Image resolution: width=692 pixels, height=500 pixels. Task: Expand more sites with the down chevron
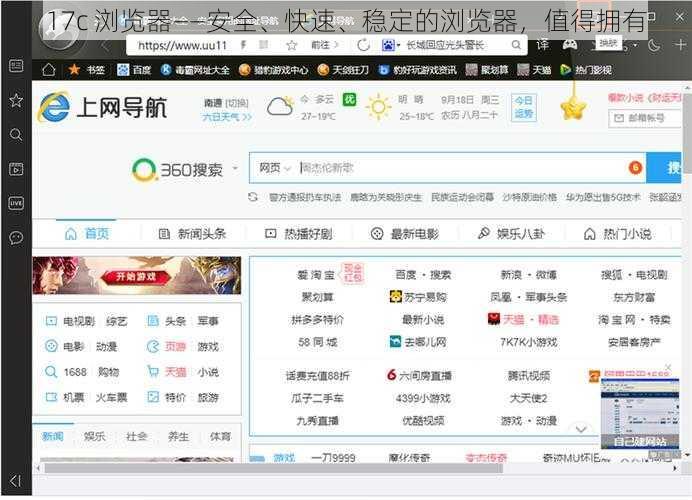coord(581,429)
